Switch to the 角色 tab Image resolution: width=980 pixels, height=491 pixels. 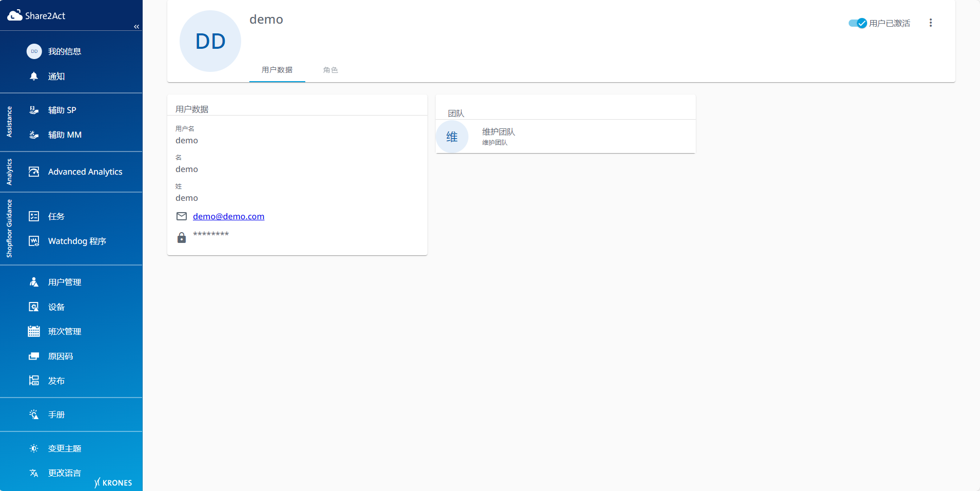click(330, 70)
